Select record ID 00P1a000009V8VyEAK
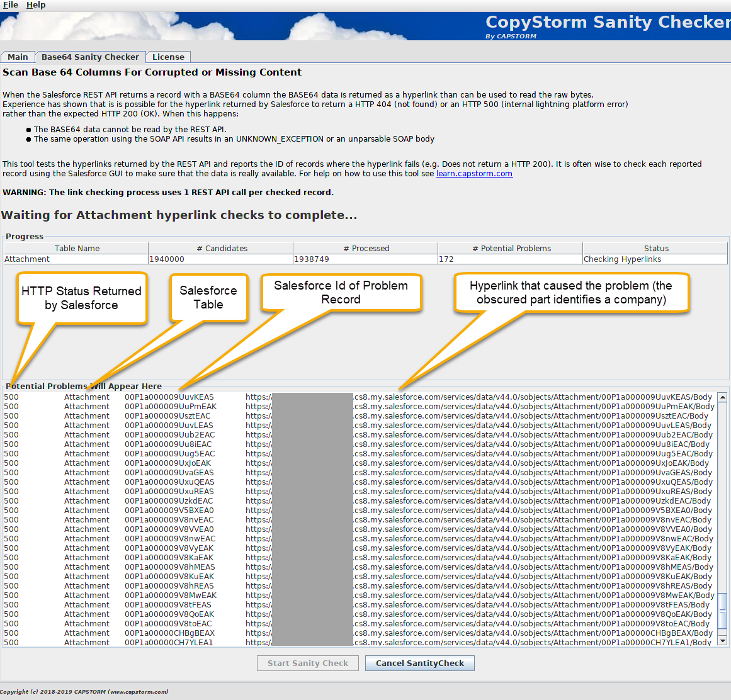 169,548
